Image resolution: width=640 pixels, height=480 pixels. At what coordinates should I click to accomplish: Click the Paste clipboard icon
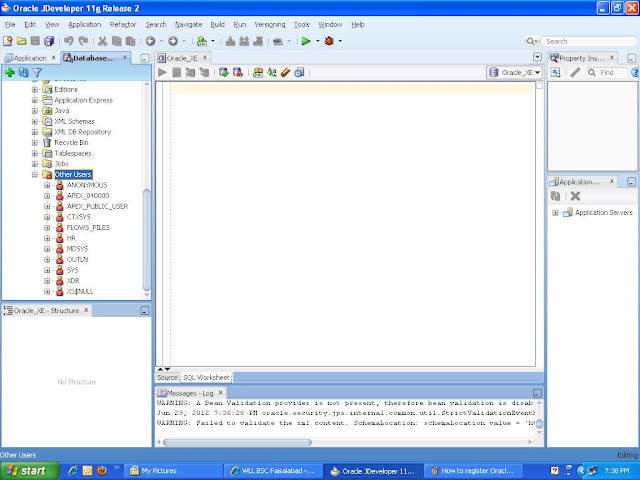click(130, 41)
